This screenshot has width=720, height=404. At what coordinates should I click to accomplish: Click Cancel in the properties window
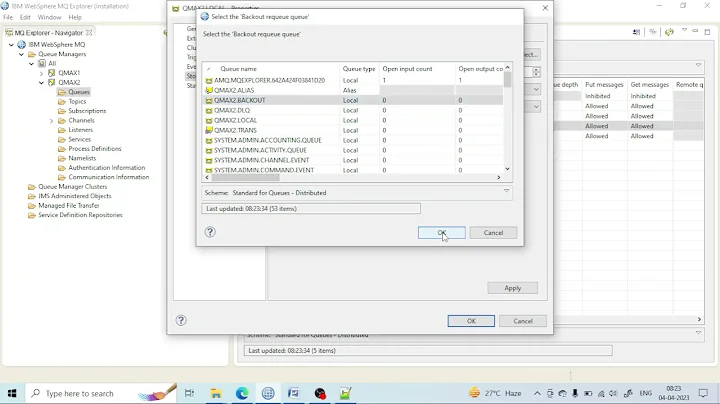[523, 321]
